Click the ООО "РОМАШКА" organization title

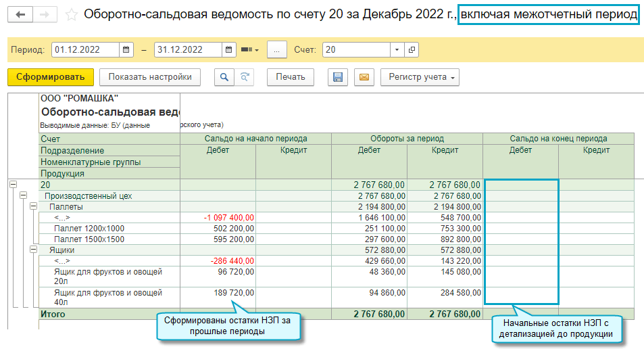point(79,98)
